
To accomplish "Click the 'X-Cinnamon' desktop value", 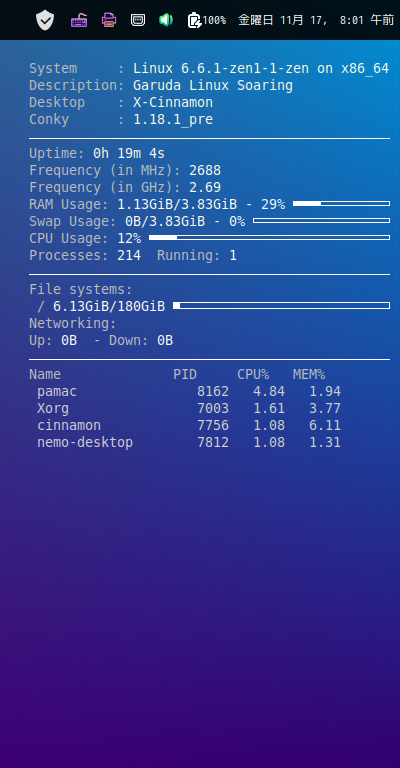I will point(173,103).
